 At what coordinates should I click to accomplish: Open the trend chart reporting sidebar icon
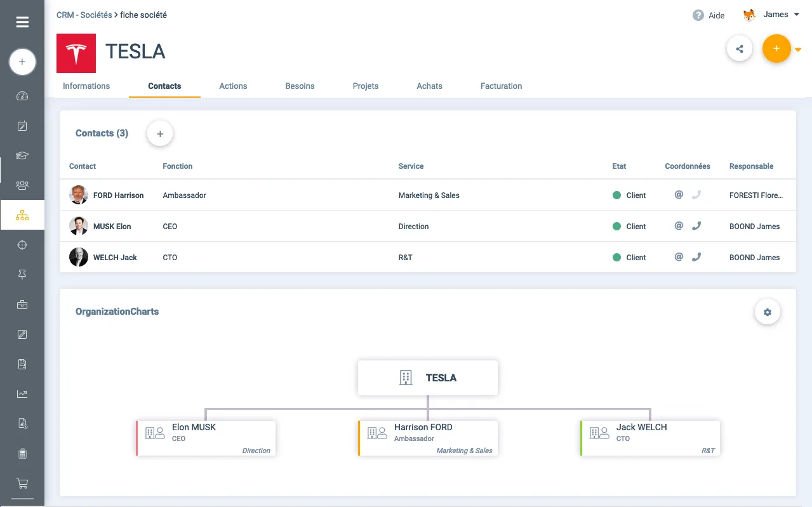(22, 394)
